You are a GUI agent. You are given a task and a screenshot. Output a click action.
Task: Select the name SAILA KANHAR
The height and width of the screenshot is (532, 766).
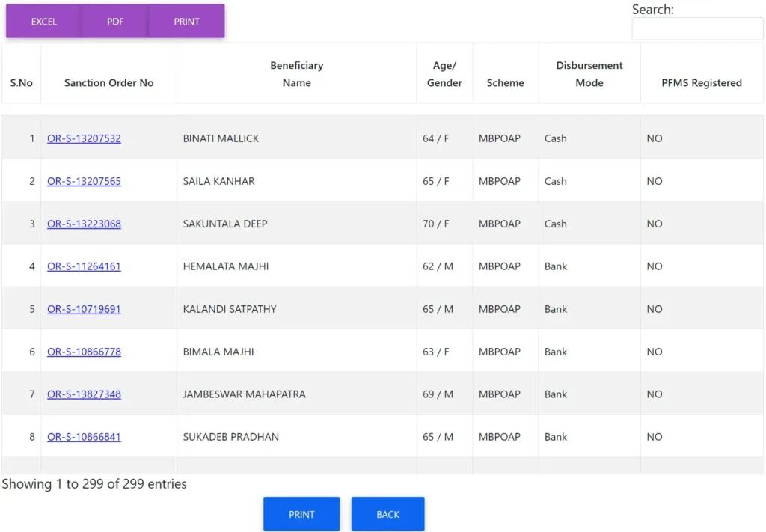coord(219,181)
